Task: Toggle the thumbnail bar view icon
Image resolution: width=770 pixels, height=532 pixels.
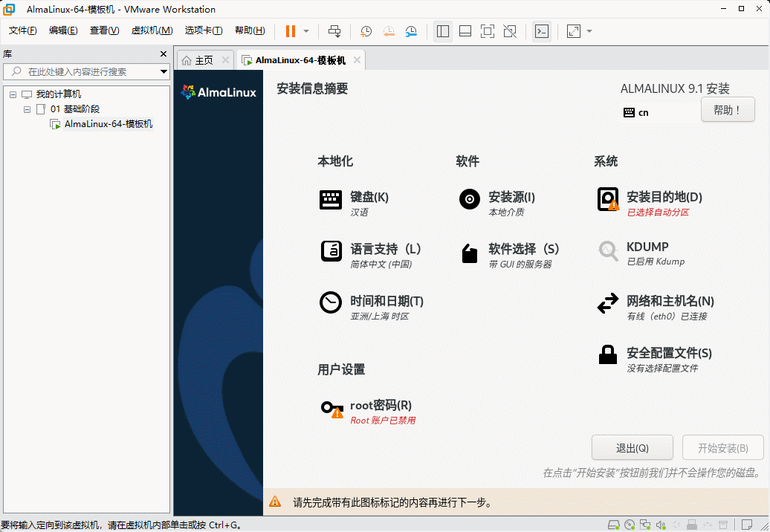Action: point(465,31)
